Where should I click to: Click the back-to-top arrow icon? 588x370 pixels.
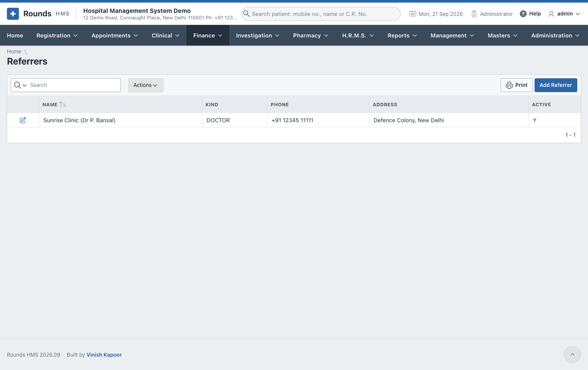pyautogui.click(x=573, y=355)
